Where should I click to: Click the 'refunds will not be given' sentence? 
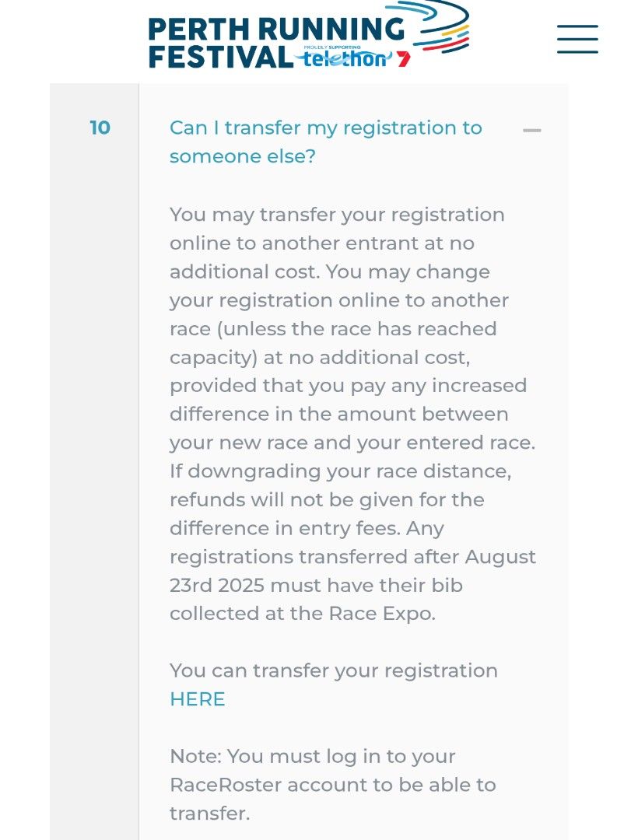[x=327, y=499]
